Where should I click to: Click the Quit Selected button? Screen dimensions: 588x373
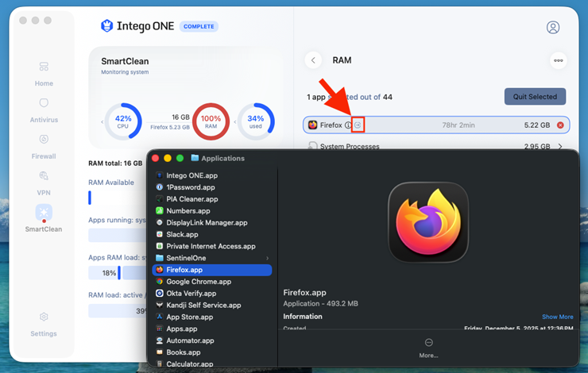coord(535,97)
